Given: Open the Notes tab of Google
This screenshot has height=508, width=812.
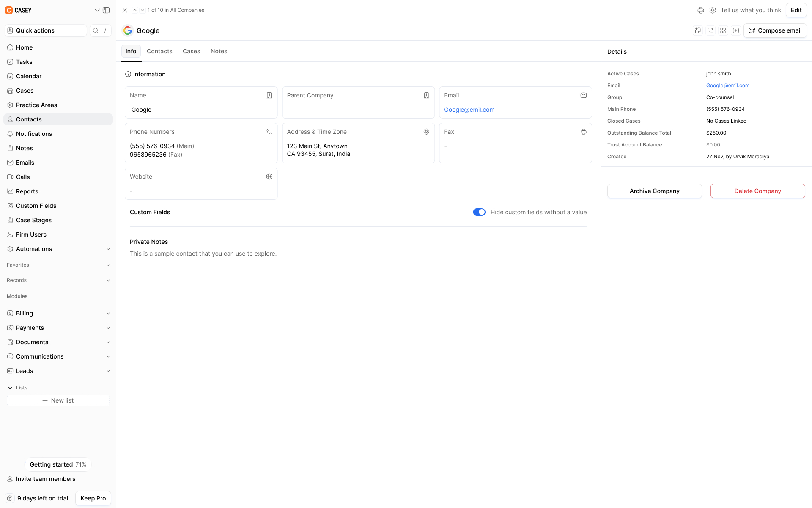Looking at the screenshot, I should point(219,51).
